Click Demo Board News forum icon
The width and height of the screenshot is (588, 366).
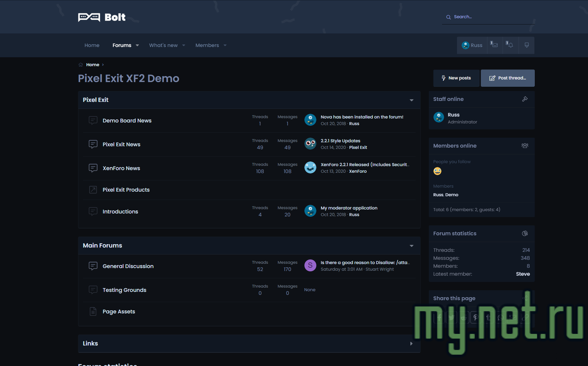click(93, 120)
